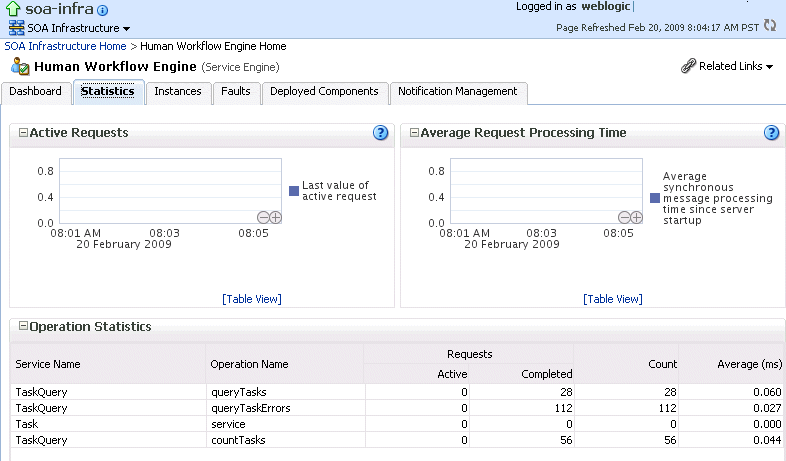Zoom out the Active Requests chart
786x461 pixels.
click(263, 217)
